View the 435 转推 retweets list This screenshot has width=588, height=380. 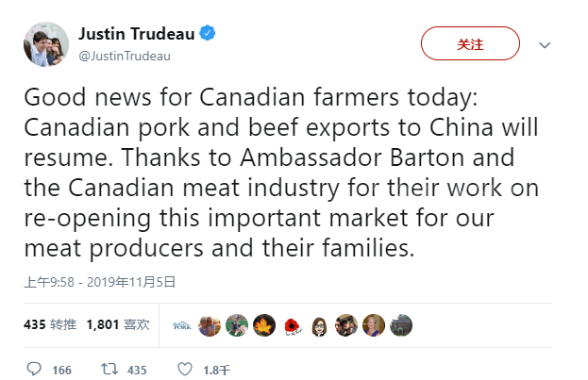pyautogui.click(x=50, y=324)
